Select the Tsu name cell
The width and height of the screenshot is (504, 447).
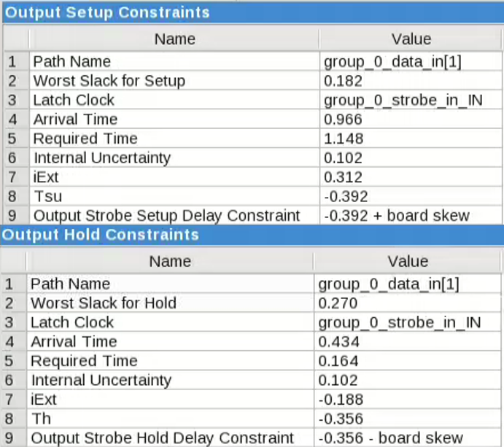(48, 196)
